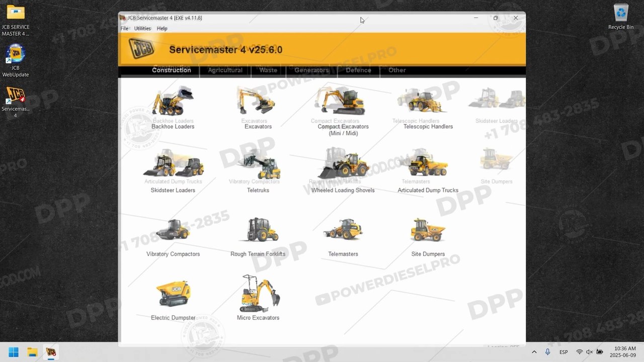Select the Servicemaster 4 desktop shortcut
The height and width of the screenshot is (362, 644).
[x=16, y=102]
